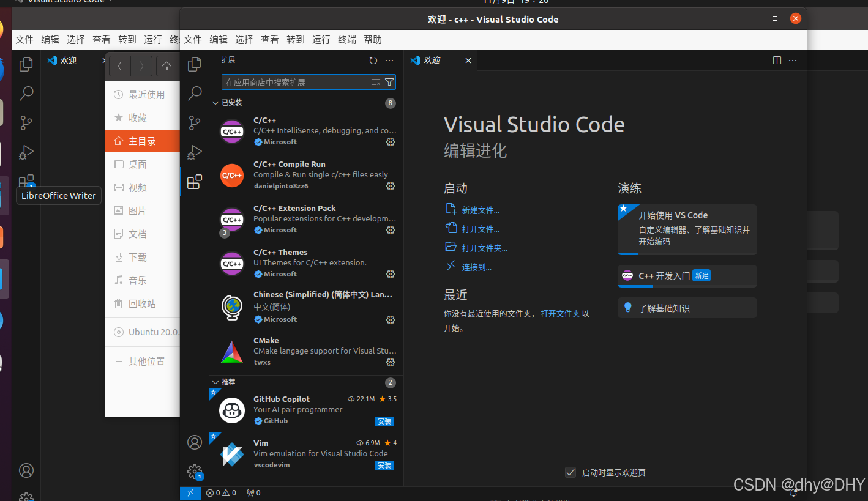Open ports forwarded status bar item

[253, 492]
